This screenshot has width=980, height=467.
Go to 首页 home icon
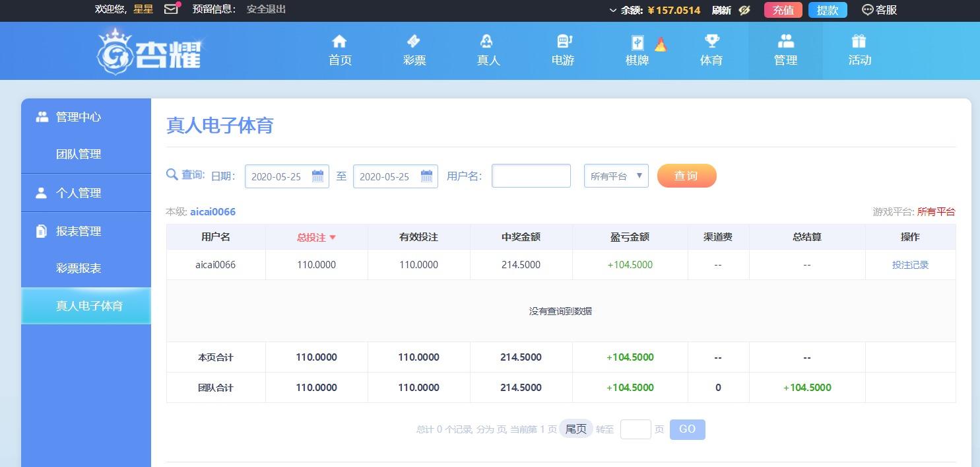click(340, 42)
